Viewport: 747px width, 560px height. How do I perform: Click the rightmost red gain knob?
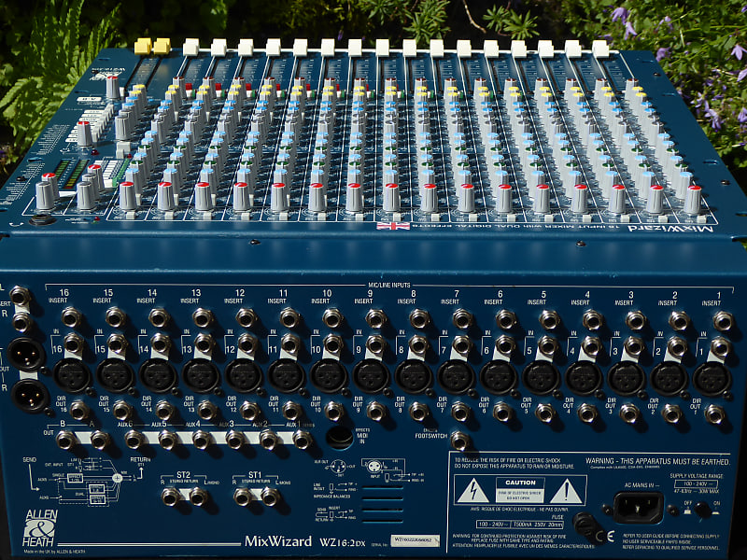click(692, 200)
